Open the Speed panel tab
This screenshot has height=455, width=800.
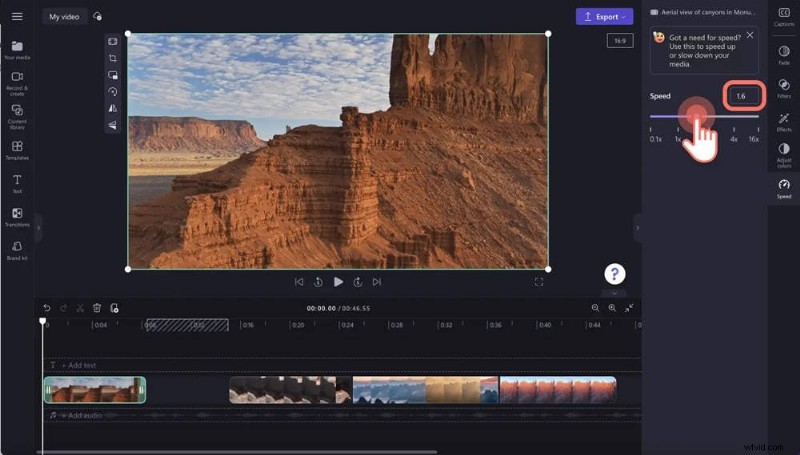784,188
